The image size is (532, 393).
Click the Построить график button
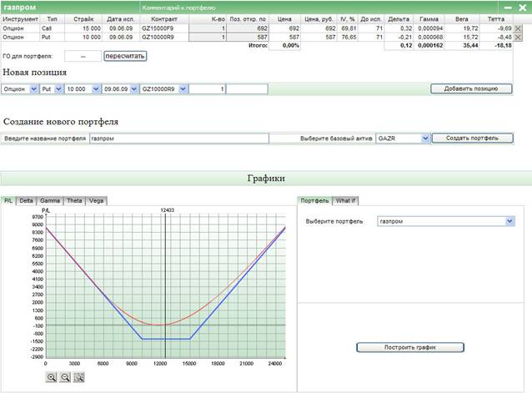click(x=410, y=347)
